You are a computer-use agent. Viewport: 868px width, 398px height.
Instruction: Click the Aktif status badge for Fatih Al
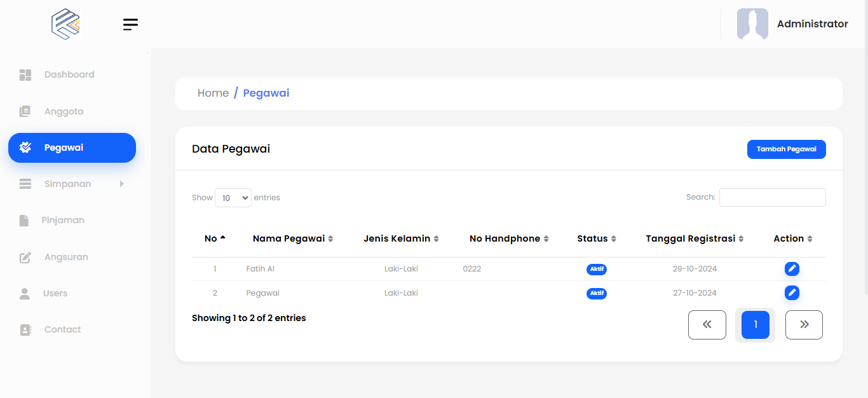coord(596,269)
